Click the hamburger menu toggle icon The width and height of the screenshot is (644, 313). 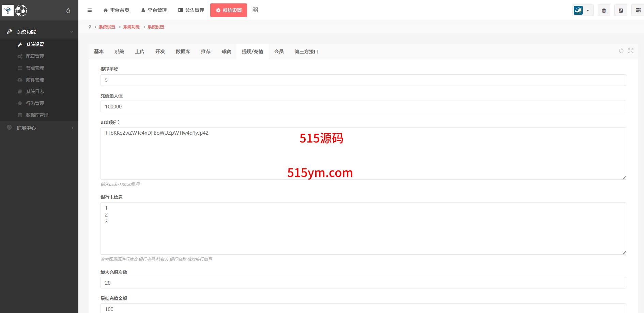click(90, 10)
